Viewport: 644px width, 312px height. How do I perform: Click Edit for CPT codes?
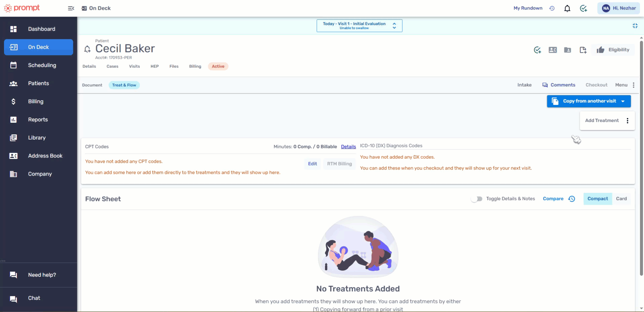(313, 164)
